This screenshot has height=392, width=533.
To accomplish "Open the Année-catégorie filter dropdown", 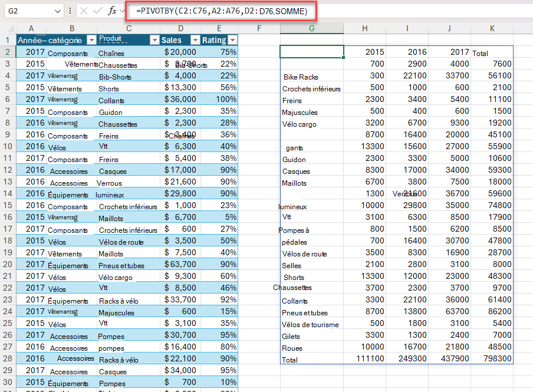I will (91, 40).
